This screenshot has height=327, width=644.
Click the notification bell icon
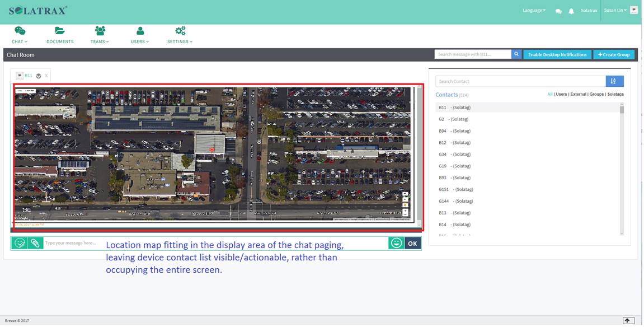(x=571, y=11)
